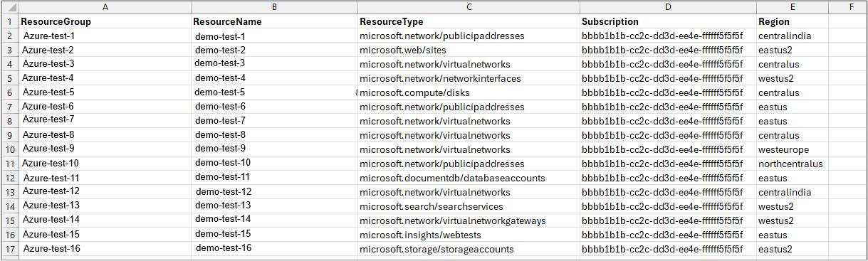The image size is (868, 261).
Task: Click the ResourceType header cell
Action: point(469,21)
